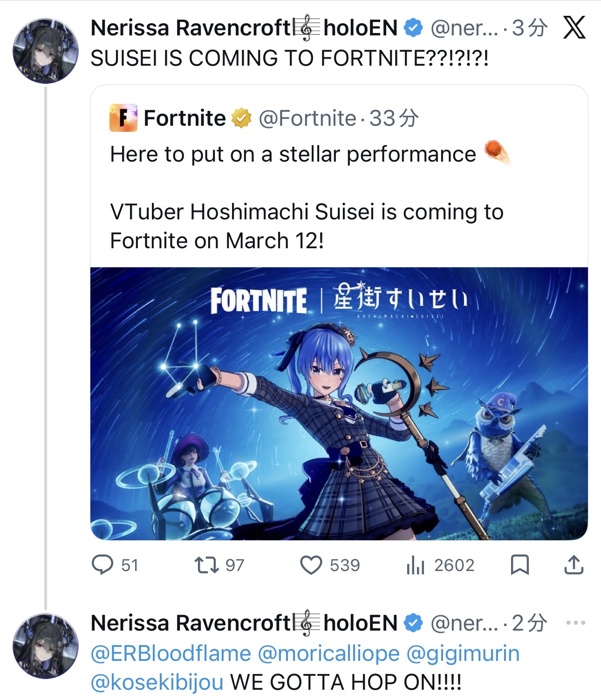
Task: Like the tweet with the heart icon
Action: click(311, 565)
